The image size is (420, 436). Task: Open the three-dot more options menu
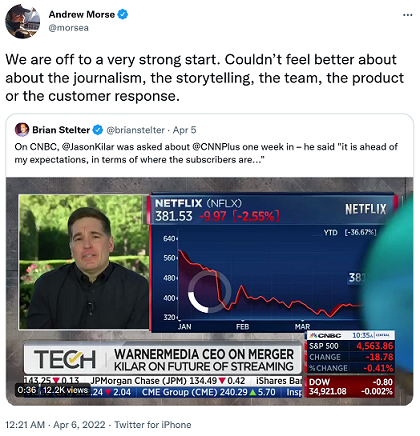pos(407,15)
